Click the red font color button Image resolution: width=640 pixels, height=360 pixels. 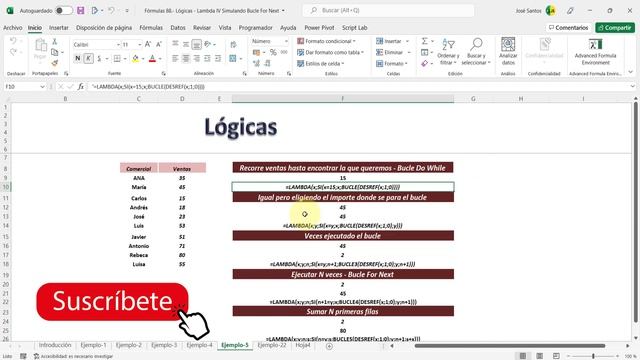(152, 59)
